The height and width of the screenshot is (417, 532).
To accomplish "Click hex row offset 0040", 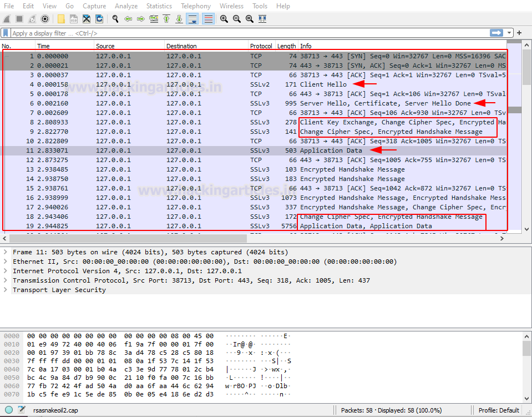I will coord(12,369).
